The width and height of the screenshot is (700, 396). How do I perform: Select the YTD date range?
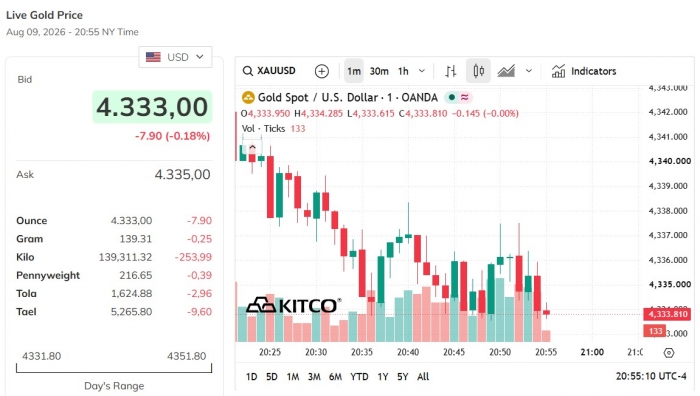pos(359,377)
